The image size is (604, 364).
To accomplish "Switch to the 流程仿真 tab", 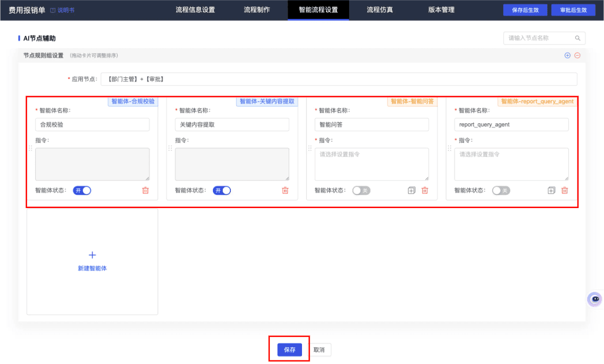I will click(380, 10).
